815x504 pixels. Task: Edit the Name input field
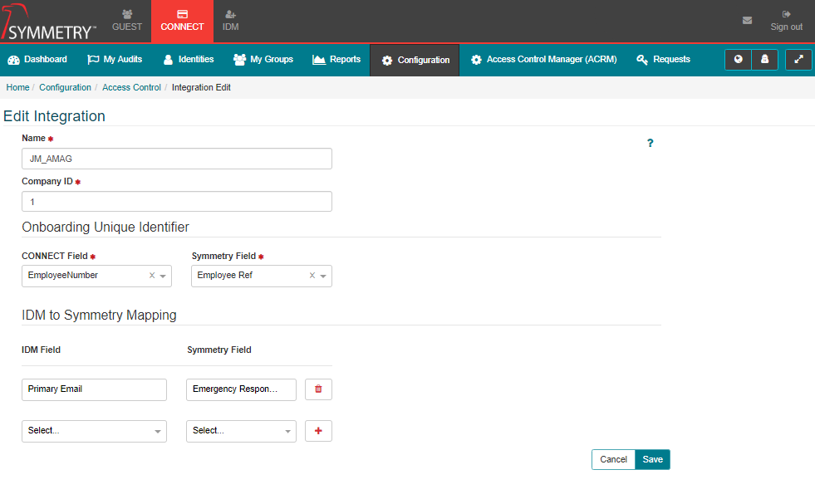(x=177, y=159)
